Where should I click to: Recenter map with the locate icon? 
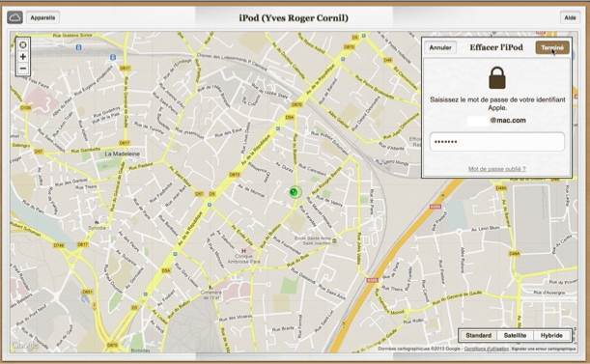click(x=23, y=45)
